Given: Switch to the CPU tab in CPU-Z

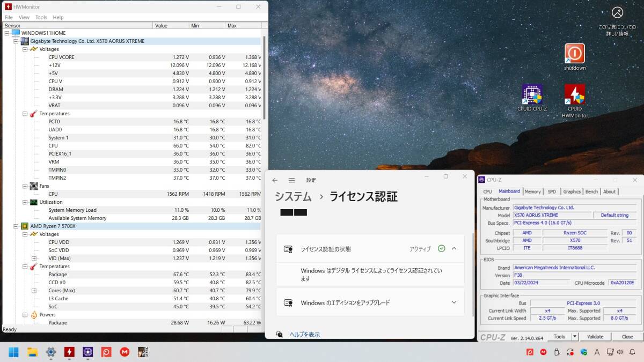Looking at the screenshot, I should [x=487, y=191].
